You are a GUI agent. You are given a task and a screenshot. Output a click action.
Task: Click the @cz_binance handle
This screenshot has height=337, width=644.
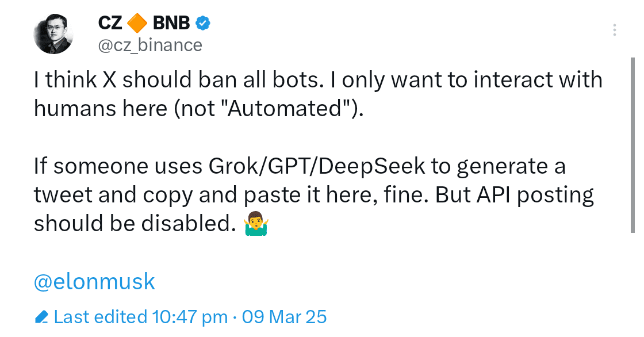click(x=151, y=44)
